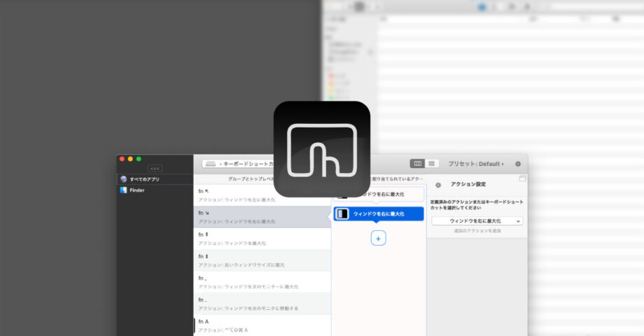
Task: Select the fn A shortcut row
Action: point(262,325)
